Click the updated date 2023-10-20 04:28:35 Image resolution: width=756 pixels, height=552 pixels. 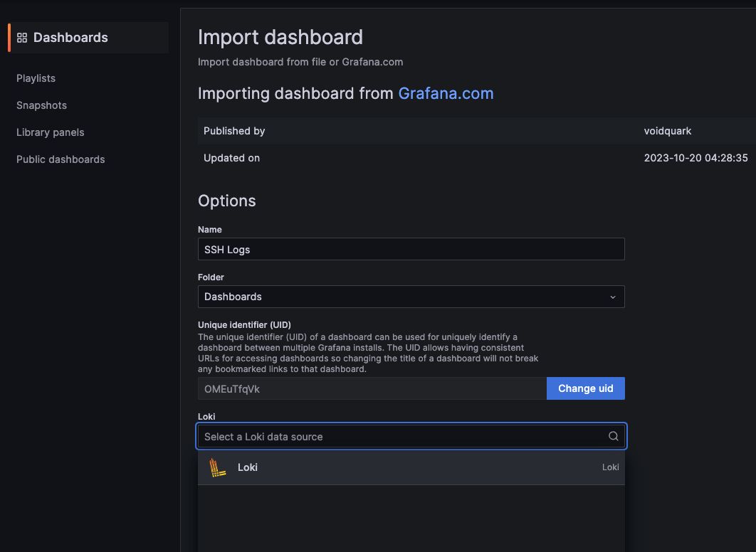coord(695,158)
